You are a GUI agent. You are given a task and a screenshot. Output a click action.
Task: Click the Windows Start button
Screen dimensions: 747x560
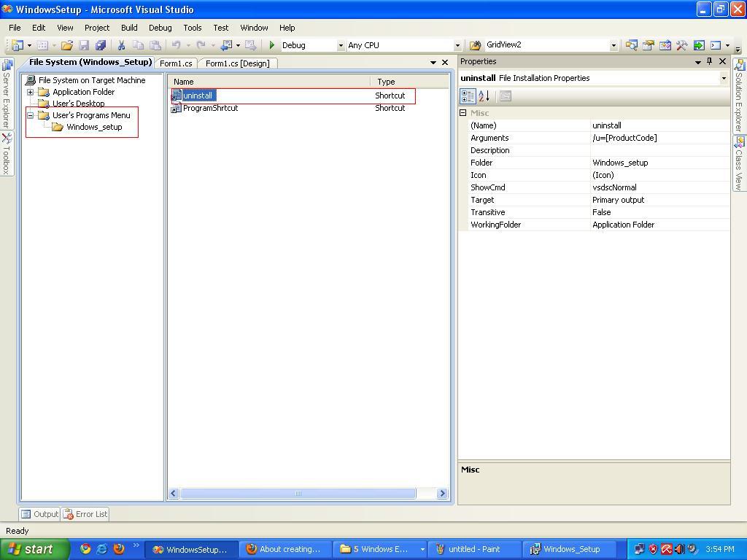point(34,549)
